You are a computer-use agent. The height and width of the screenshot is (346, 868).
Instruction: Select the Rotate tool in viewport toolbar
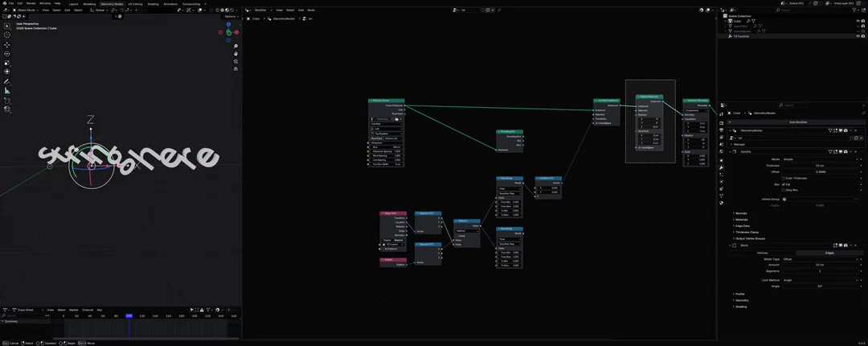pyautogui.click(x=7, y=54)
